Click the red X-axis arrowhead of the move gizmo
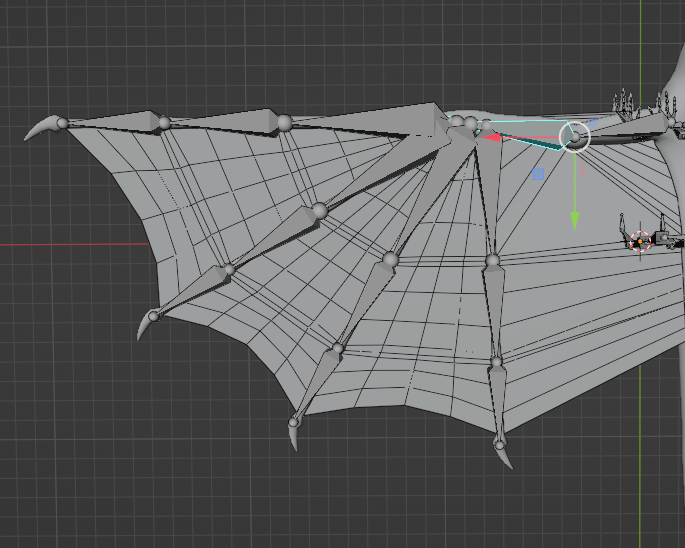685x548 pixels. point(490,137)
